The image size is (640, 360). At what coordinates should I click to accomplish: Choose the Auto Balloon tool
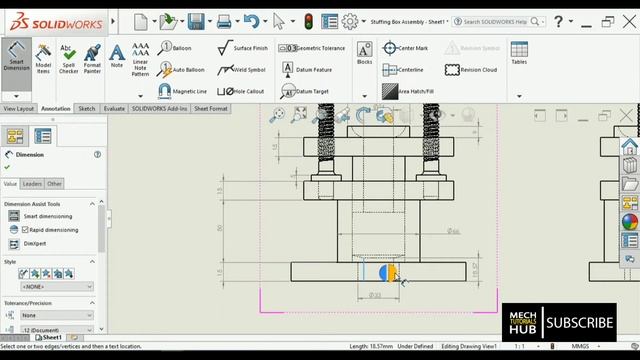tap(181, 70)
